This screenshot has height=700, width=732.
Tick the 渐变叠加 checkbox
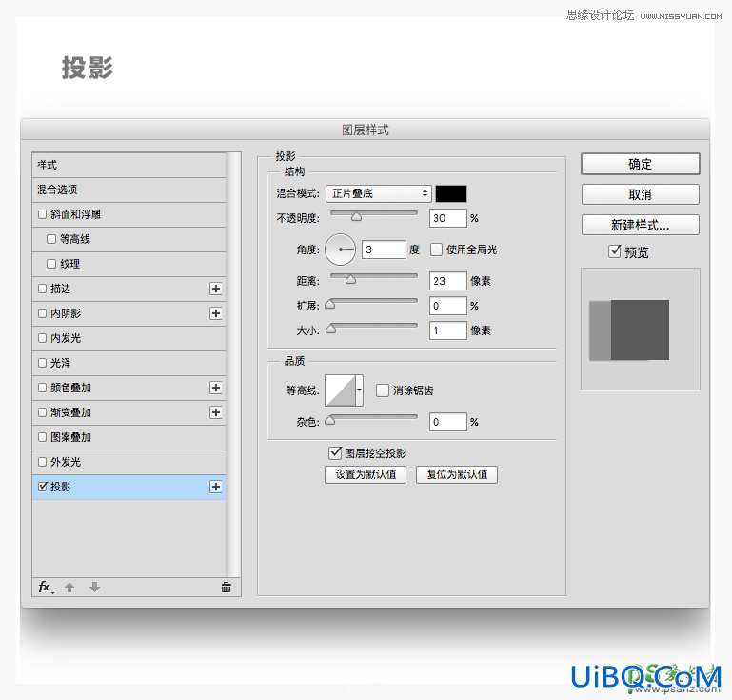43,412
